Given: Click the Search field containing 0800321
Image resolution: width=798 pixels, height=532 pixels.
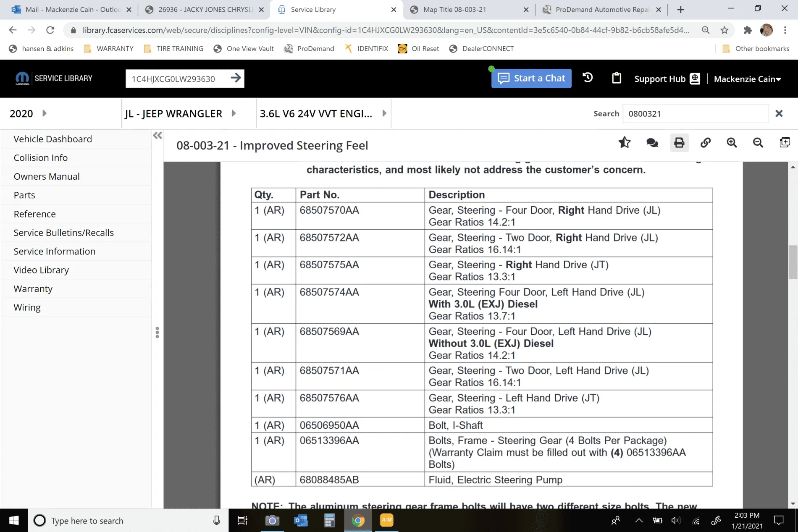Looking at the screenshot, I should coord(696,113).
